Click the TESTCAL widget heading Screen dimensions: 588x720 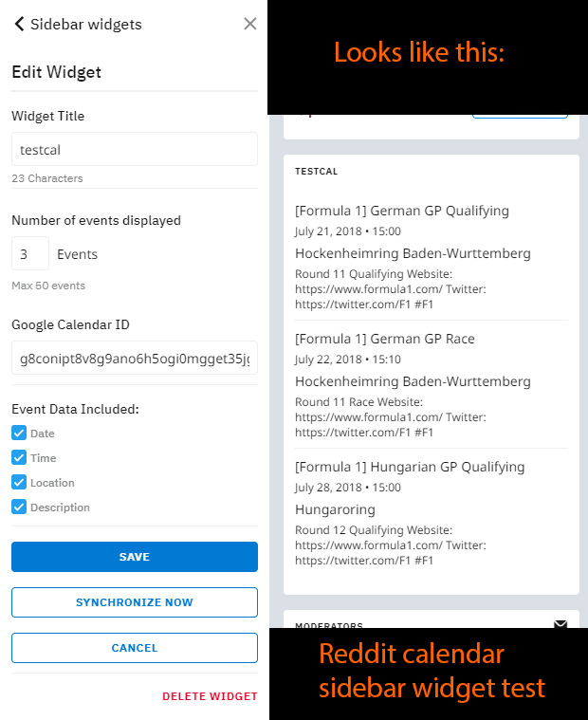point(317,172)
